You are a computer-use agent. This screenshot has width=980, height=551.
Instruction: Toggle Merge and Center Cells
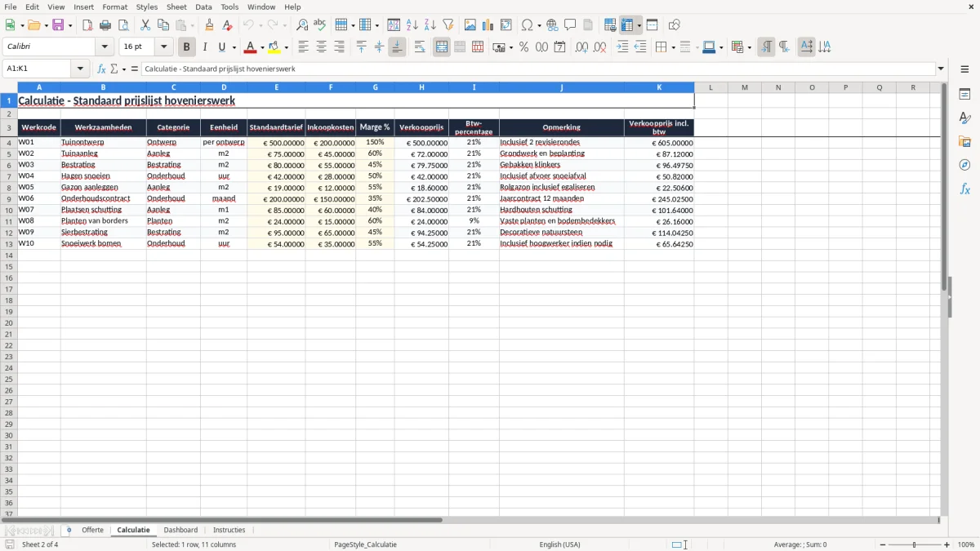pyautogui.click(x=442, y=47)
